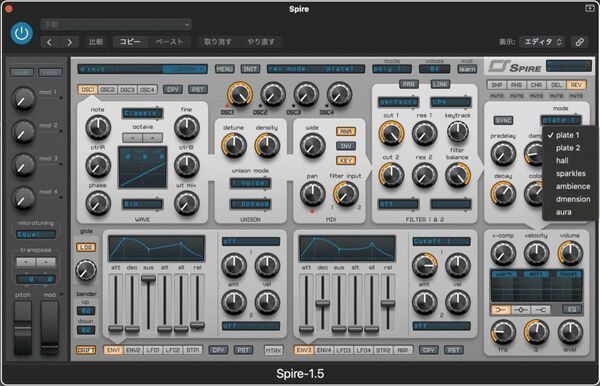600x386 pixels.
Task: Adjust ENV1 sus slider
Action: coord(148,278)
